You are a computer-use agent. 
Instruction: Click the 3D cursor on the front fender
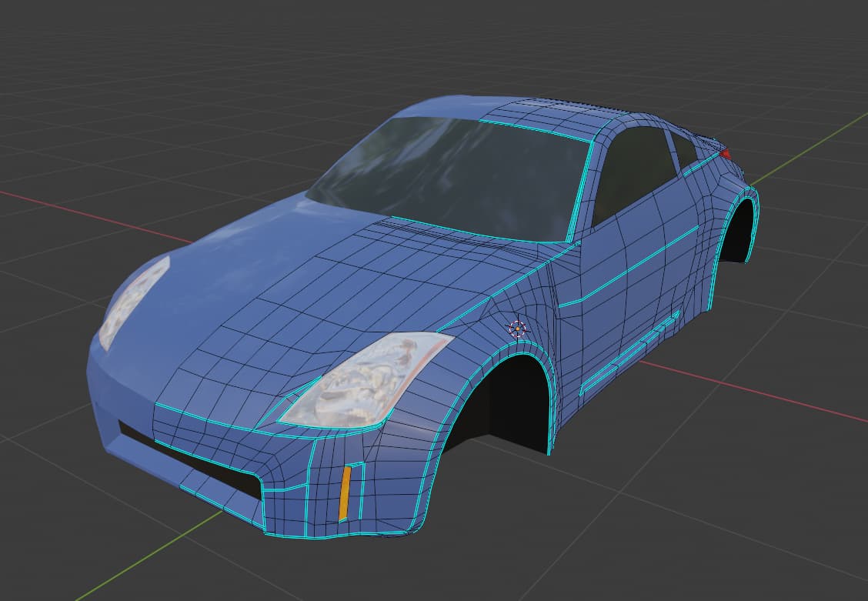pyautogui.click(x=517, y=329)
